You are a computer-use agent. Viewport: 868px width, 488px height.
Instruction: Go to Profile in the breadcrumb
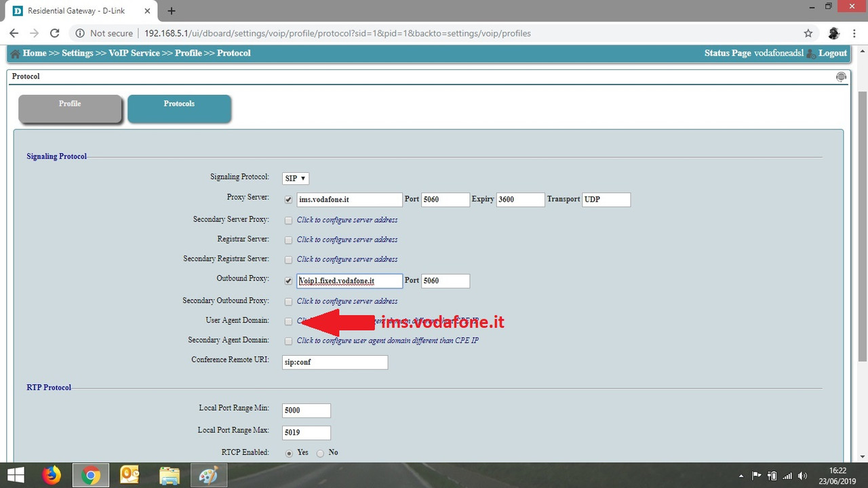point(189,53)
